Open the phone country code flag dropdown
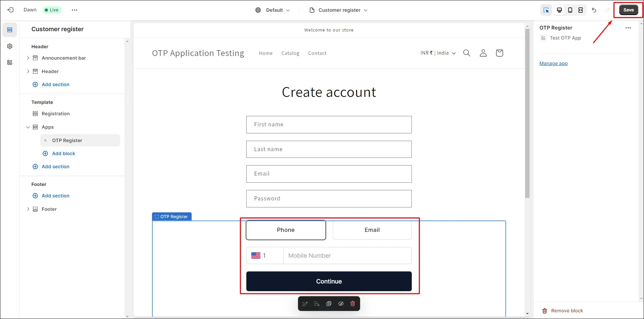Screen dimensions: 644x319 pyautogui.click(x=265, y=256)
